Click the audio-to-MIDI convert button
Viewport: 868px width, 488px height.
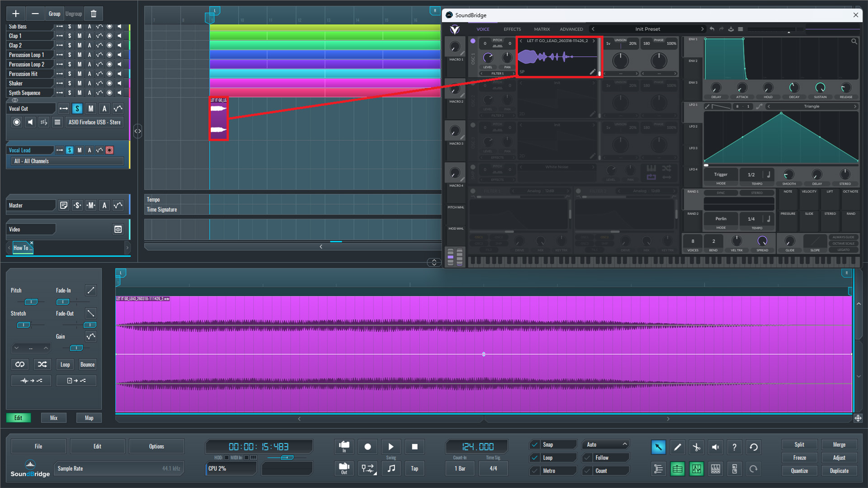click(x=31, y=380)
